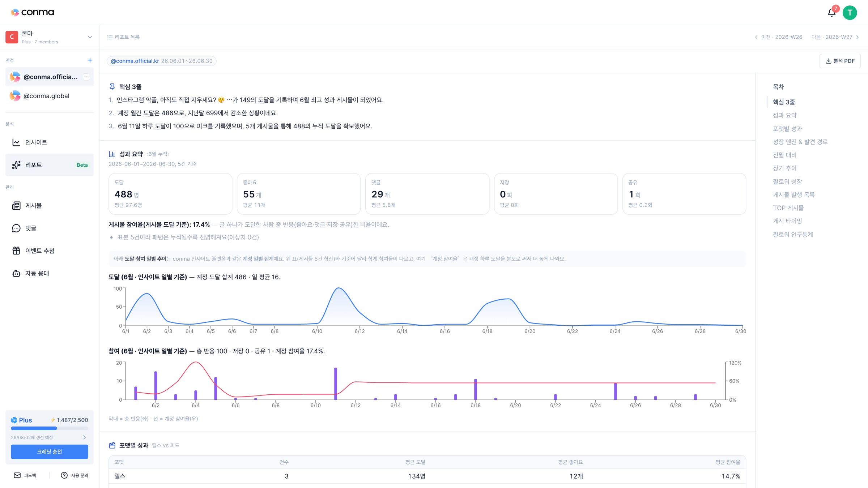Click the bar chart icon beside 성과 요약
The image size is (868, 488).
112,154
